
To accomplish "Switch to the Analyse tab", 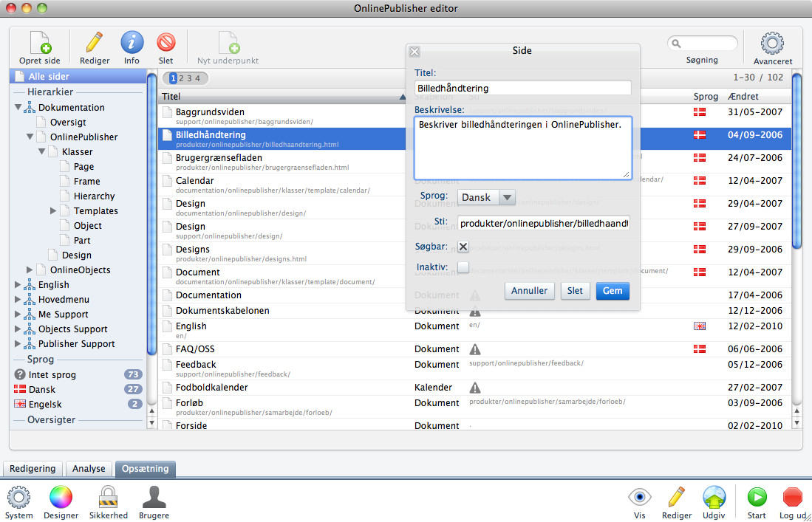I will point(89,469).
